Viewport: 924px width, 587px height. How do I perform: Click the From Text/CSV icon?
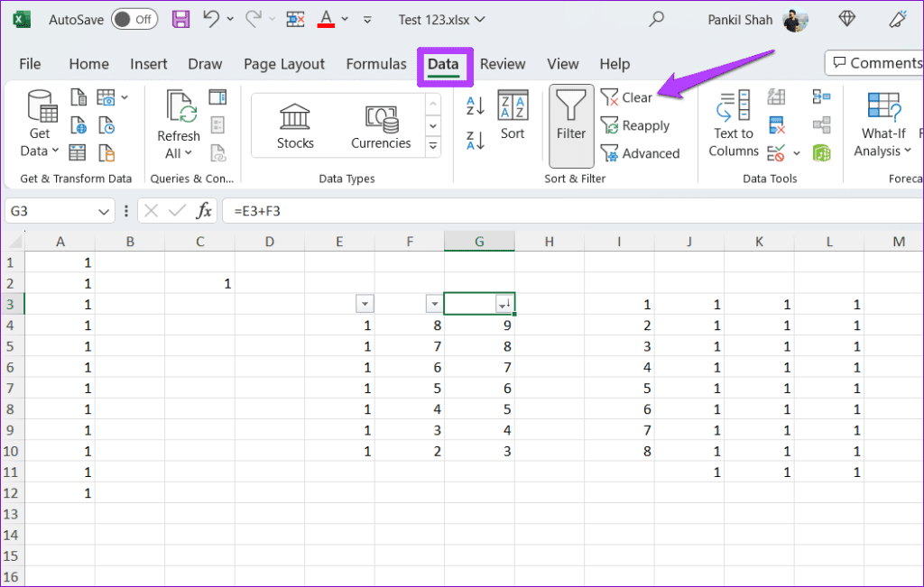tap(79, 96)
